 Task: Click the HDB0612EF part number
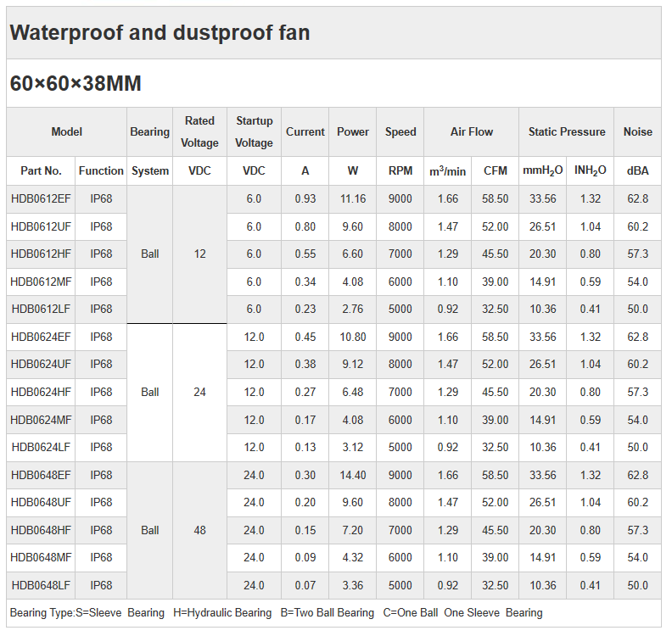[41, 198]
